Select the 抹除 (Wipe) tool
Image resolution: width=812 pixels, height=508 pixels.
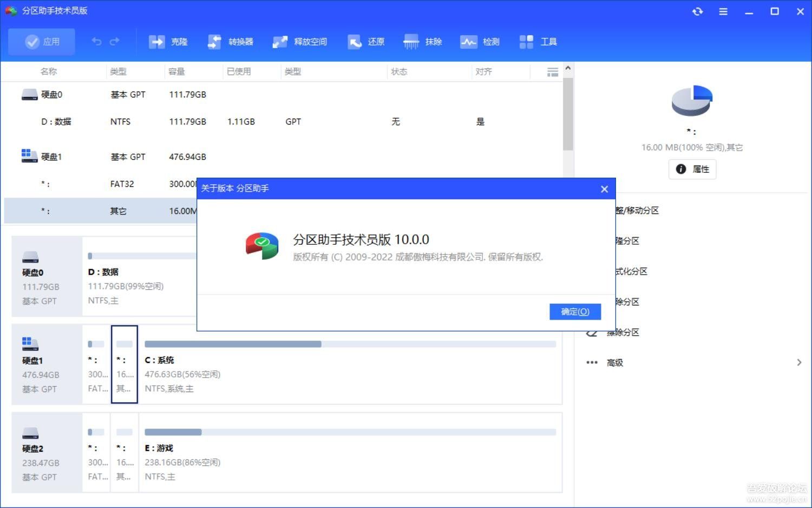coord(423,42)
